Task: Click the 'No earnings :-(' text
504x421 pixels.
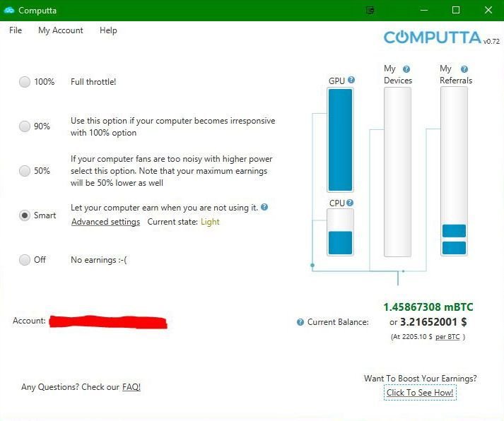Action: 99,260
